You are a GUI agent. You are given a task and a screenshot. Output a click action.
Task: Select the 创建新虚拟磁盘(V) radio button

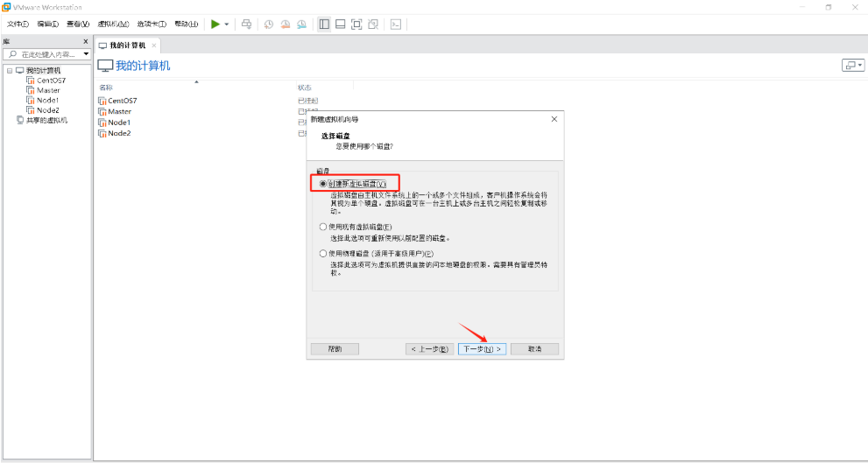coord(323,184)
